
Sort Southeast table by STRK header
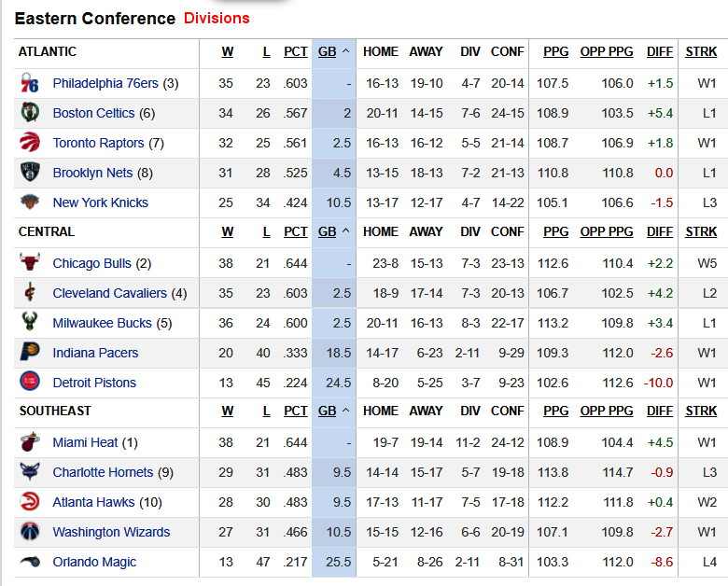pos(701,411)
